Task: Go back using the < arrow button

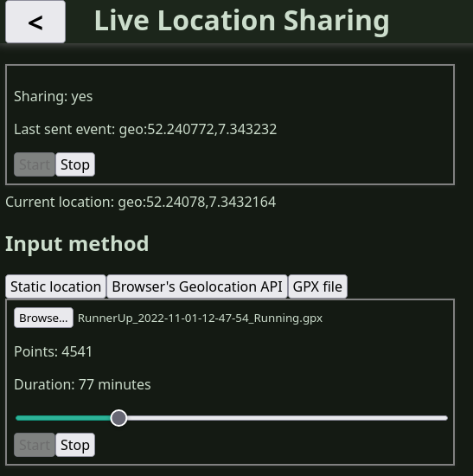Action: (35, 22)
